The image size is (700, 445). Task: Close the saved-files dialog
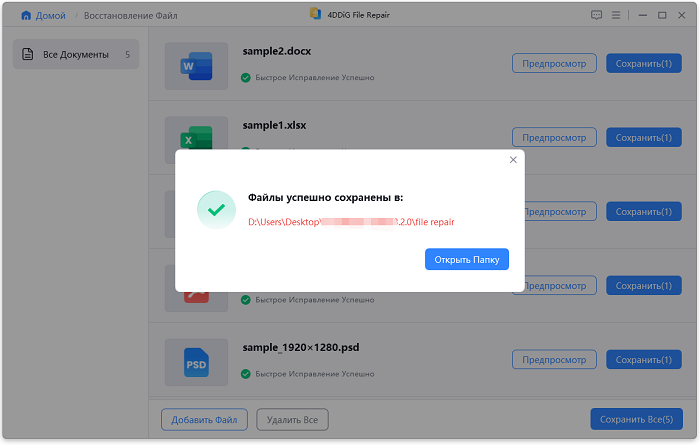[513, 160]
